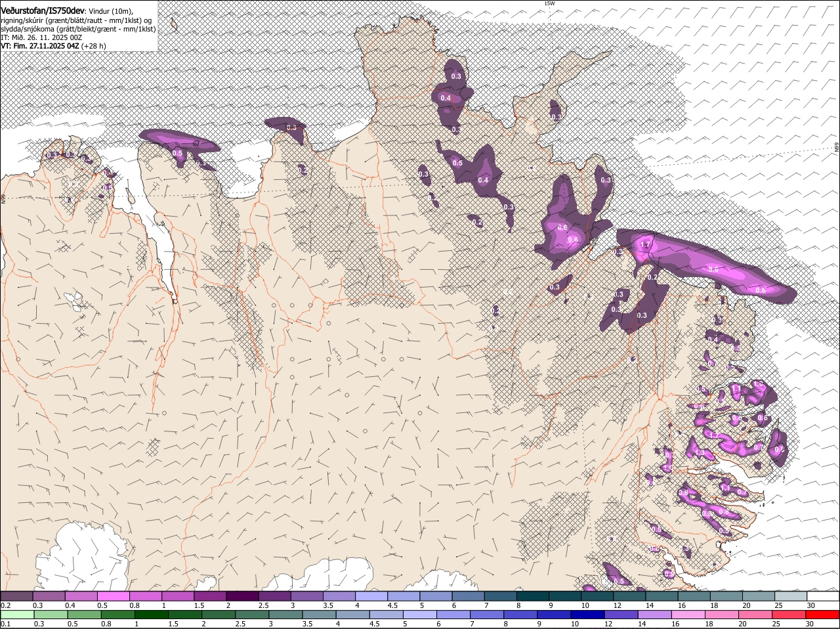The width and height of the screenshot is (840, 629).
Task: Pick the rain scale swatch between 0.3 and 0.5
Action: (x=51, y=615)
